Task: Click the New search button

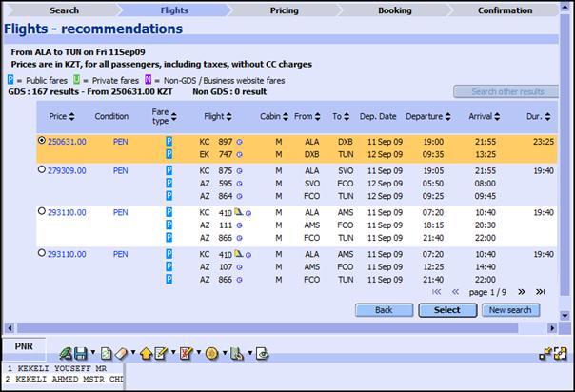Action: 510,310
